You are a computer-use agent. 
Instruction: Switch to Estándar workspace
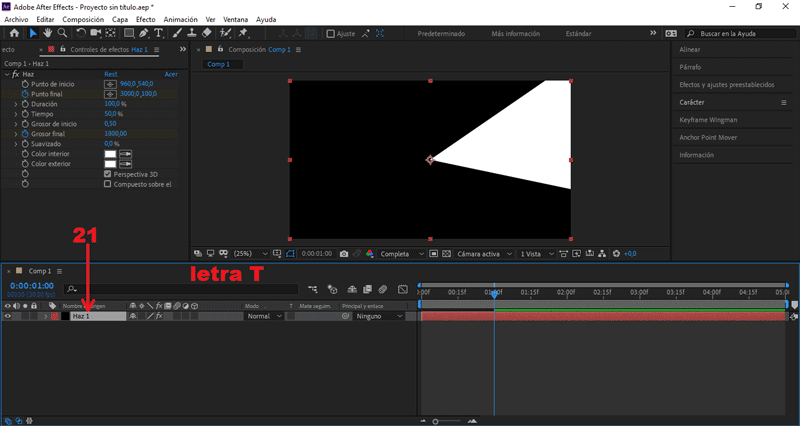click(x=578, y=33)
